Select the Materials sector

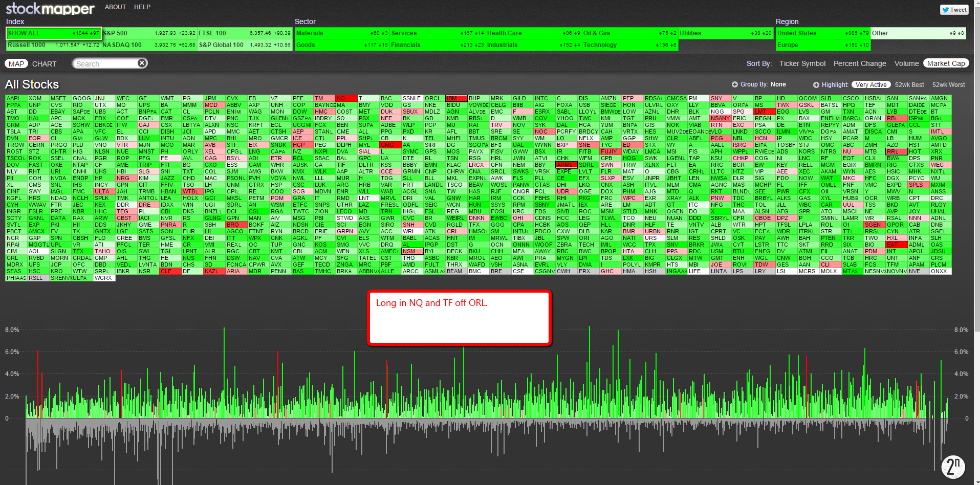342,33
